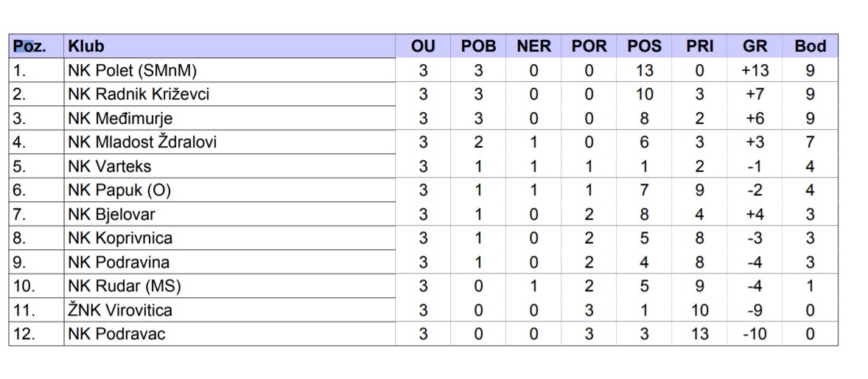868x379 pixels.
Task: Click the OU column header
Action: (423, 46)
